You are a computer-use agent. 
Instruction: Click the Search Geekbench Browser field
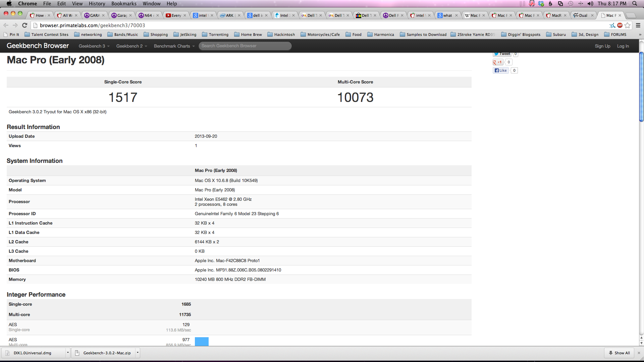(x=245, y=46)
